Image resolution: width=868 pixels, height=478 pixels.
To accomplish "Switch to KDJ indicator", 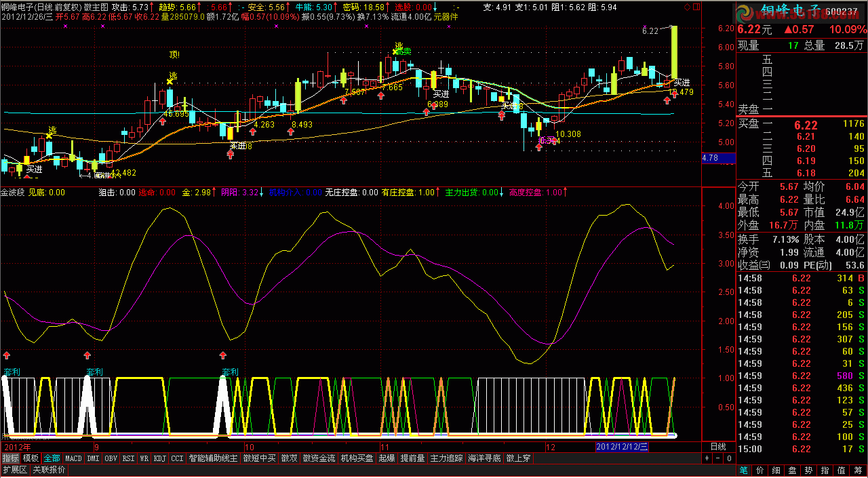I will 160,458.
